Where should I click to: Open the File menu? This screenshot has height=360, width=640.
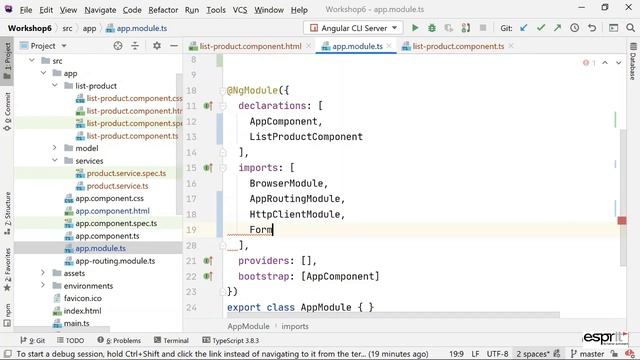click(x=25, y=9)
